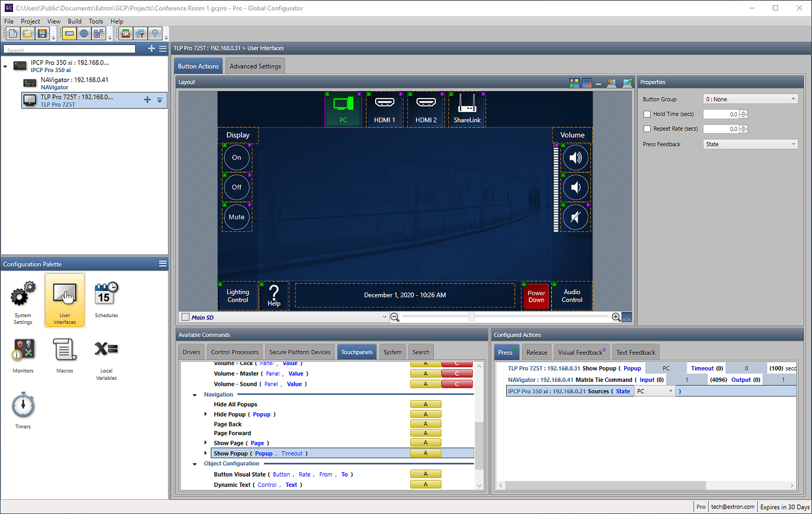Open the Build menu

(75, 21)
